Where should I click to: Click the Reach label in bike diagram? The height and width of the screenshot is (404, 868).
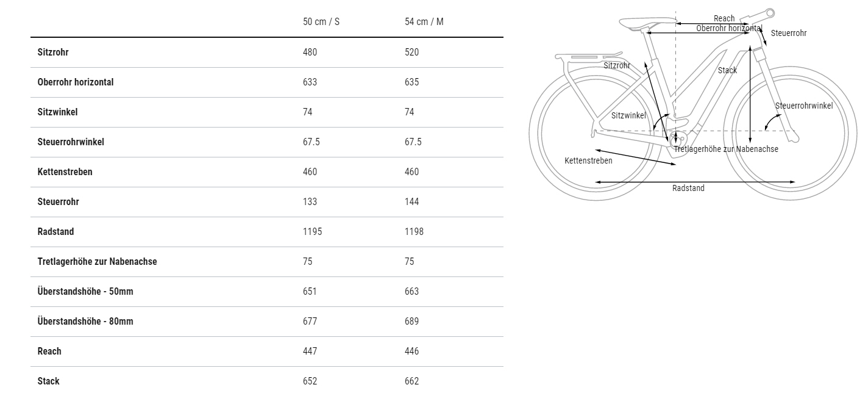click(x=724, y=18)
